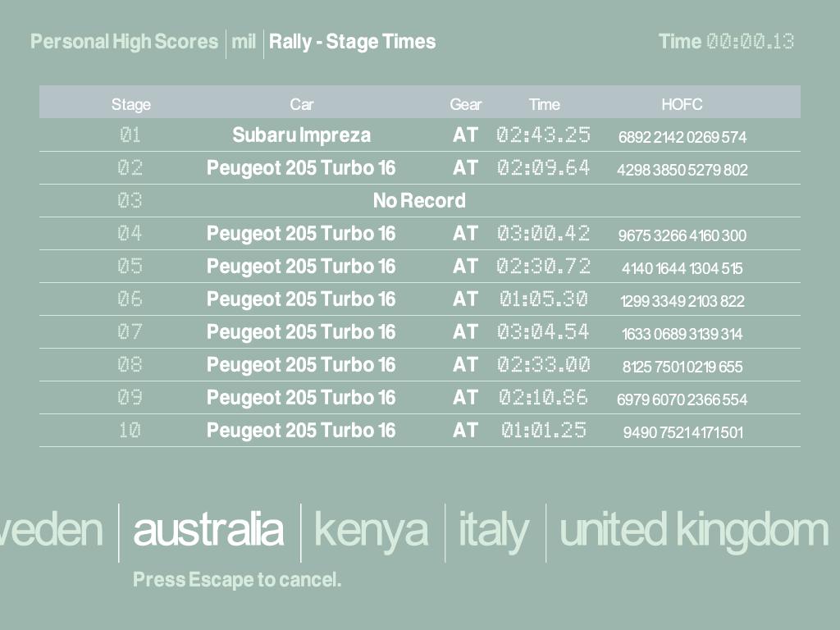Select the stage 03 No Record row

[x=419, y=201]
